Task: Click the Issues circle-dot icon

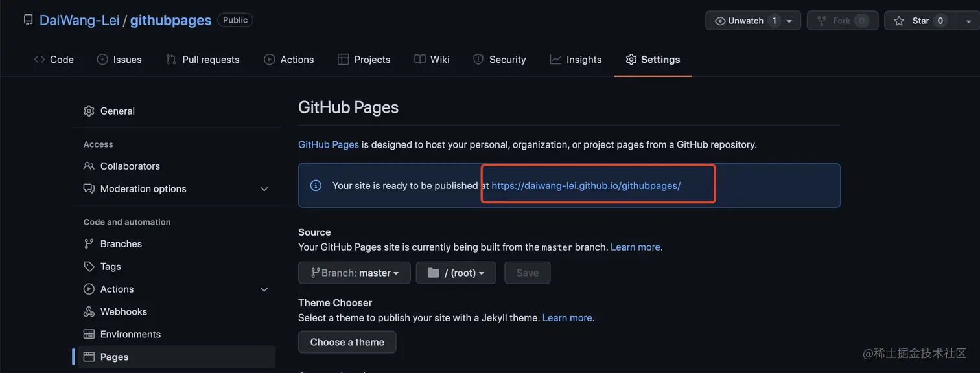Action: click(x=102, y=60)
